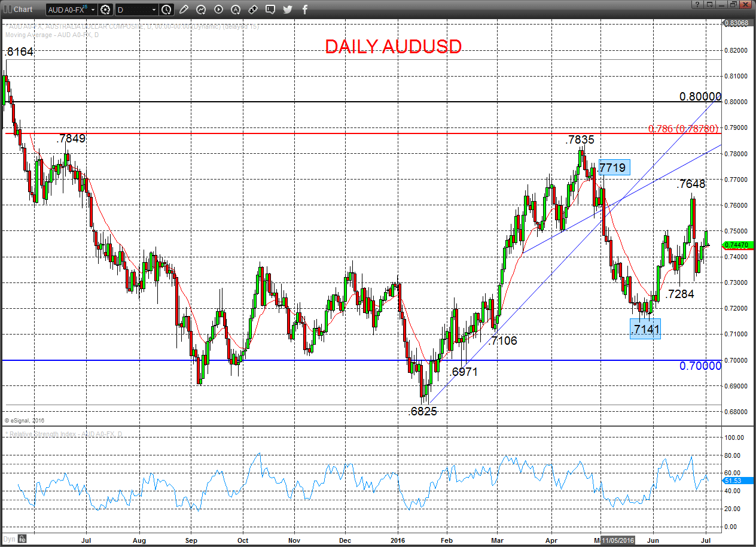Click the .7835 peak annotation
This screenshot has width=756, height=547.
580,140
